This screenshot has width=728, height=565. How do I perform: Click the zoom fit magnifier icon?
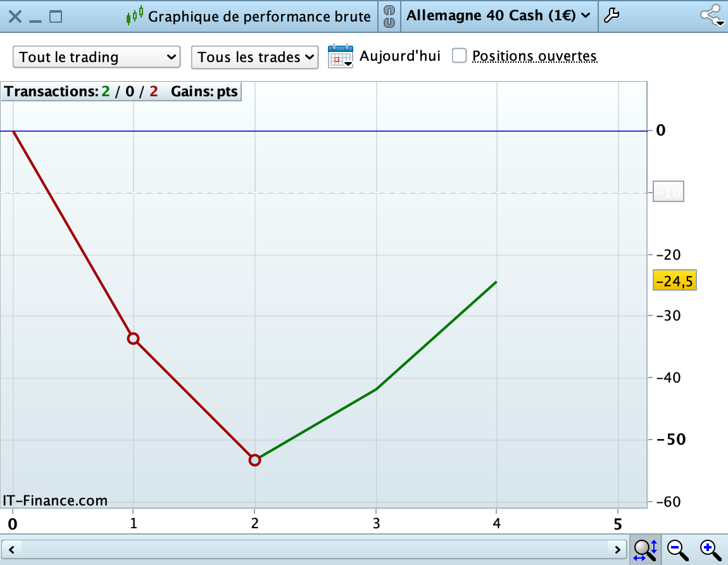click(645, 550)
